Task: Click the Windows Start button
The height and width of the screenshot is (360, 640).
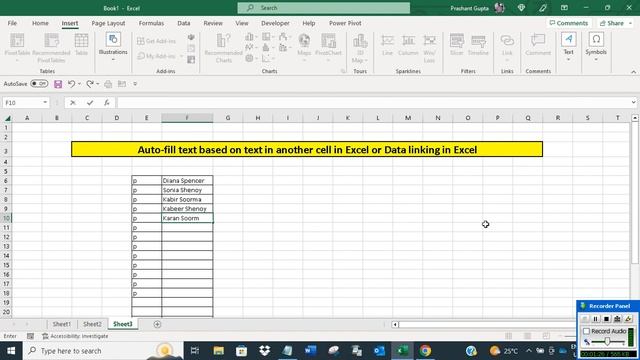Action: tap(11, 351)
